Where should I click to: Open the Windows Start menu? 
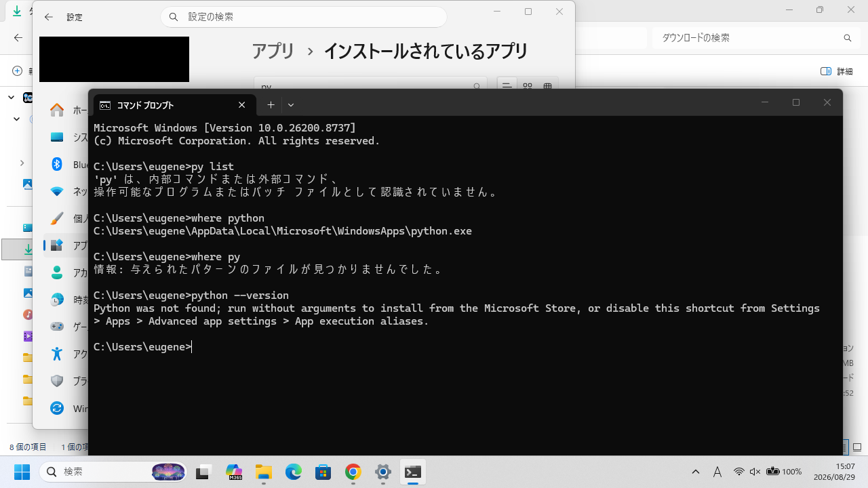(x=22, y=472)
